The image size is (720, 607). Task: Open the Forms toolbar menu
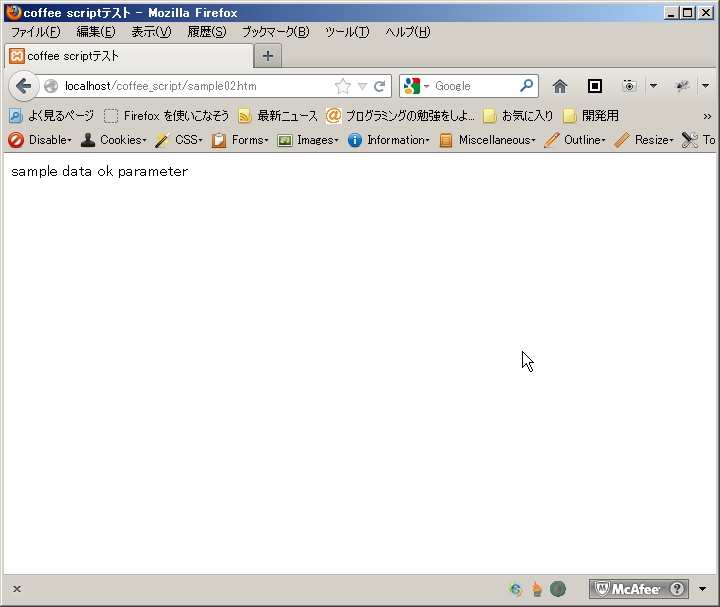pos(250,140)
